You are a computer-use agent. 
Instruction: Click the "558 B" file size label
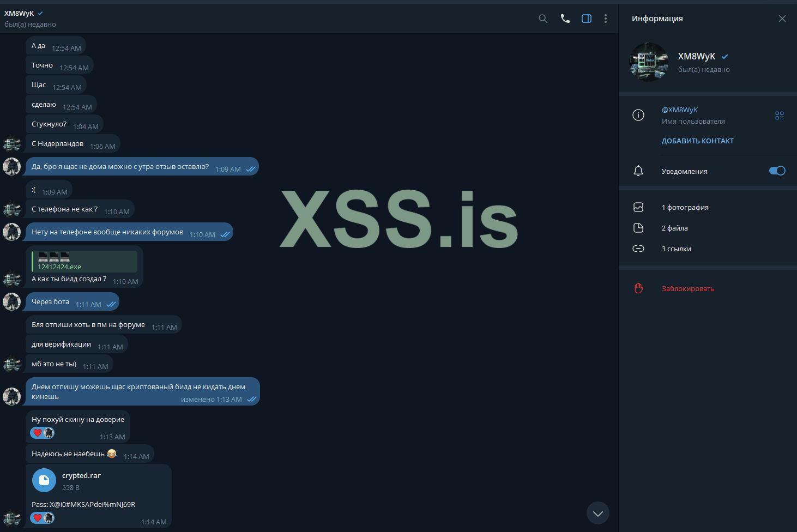tap(71, 488)
